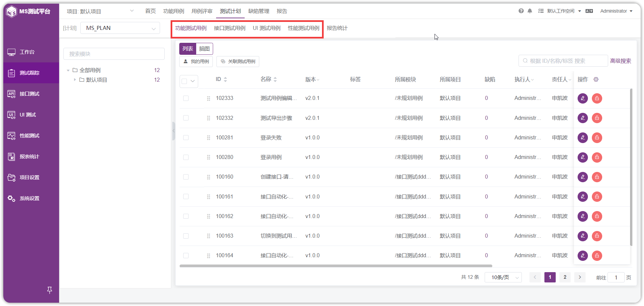Check the box for case 100163
Image resolution: width=644 pixels, height=306 pixels.
coord(186,236)
